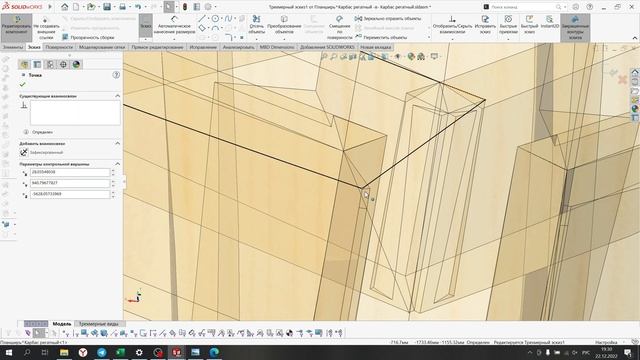The height and width of the screenshot is (360, 640).
Task: Click the existing relations list box
Action: tap(75, 113)
